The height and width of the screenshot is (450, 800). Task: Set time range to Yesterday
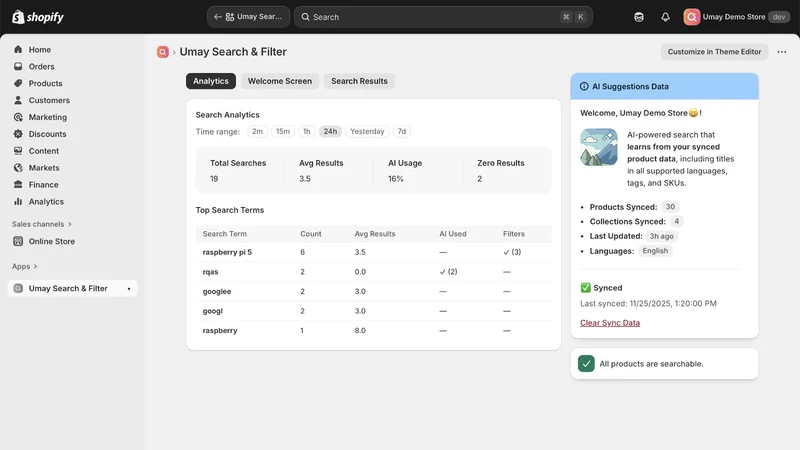pyautogui.click(x=367, y=132)
